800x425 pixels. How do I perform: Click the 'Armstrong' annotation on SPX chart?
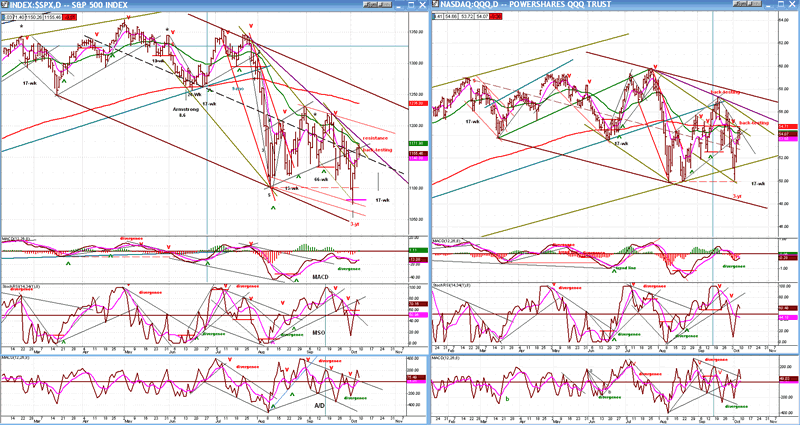[186, 109]
